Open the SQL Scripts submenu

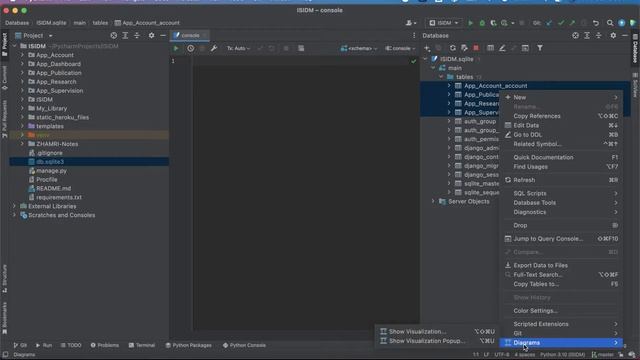click(x=562, y=193)
